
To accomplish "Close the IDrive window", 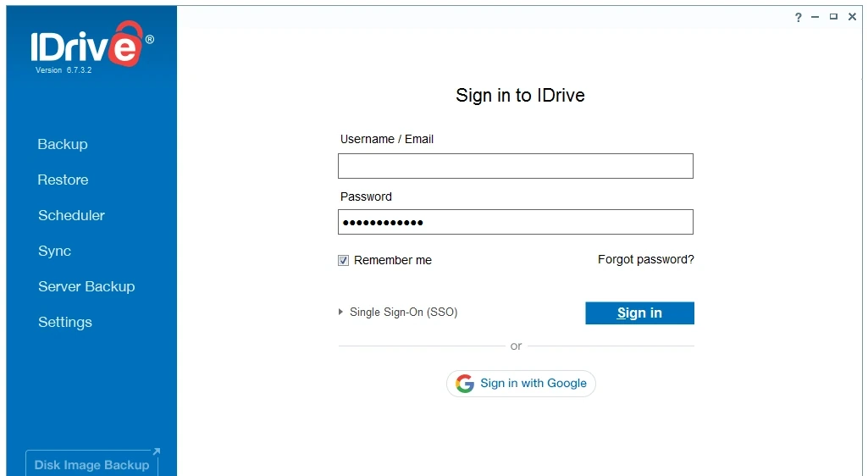I will pos(852,17).
